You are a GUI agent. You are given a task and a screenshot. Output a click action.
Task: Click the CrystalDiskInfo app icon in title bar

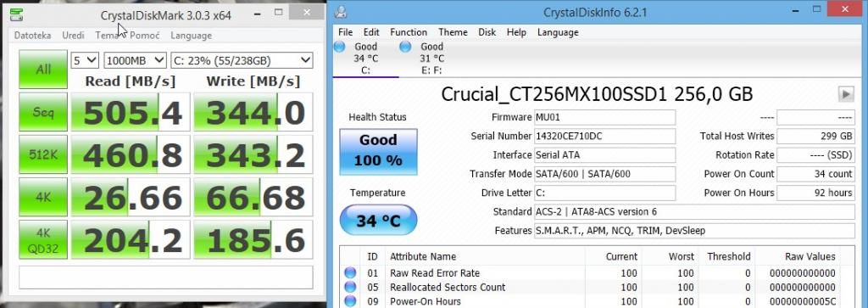(x=342, y=12)
